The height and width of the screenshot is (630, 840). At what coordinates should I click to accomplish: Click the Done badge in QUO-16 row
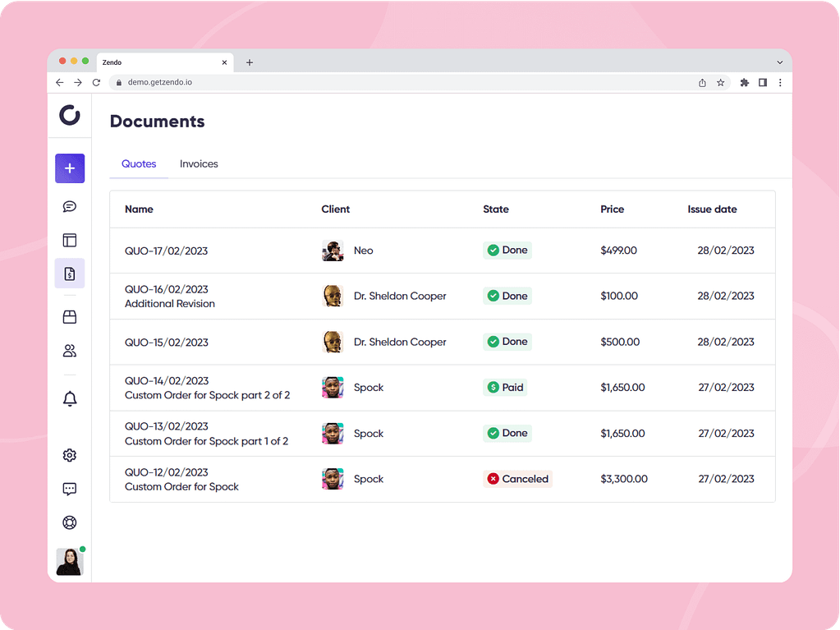pos(507,296)
